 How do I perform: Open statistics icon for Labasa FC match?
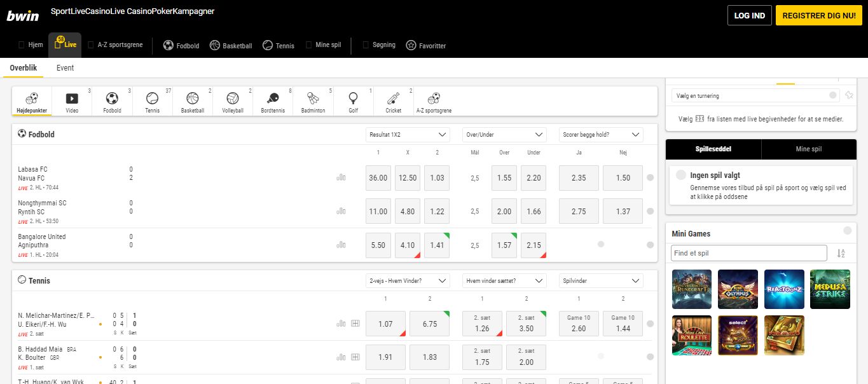pyautogui.click(x=341, y=177)
